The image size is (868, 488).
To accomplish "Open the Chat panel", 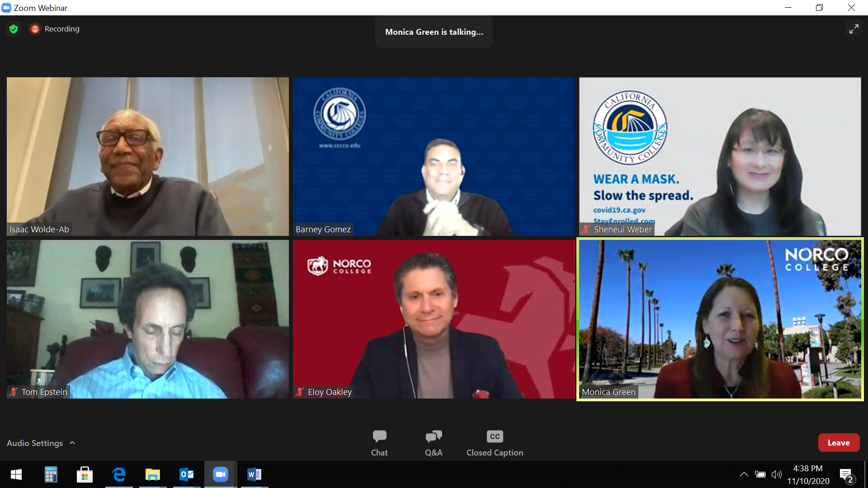I will (x=379, y=442).
